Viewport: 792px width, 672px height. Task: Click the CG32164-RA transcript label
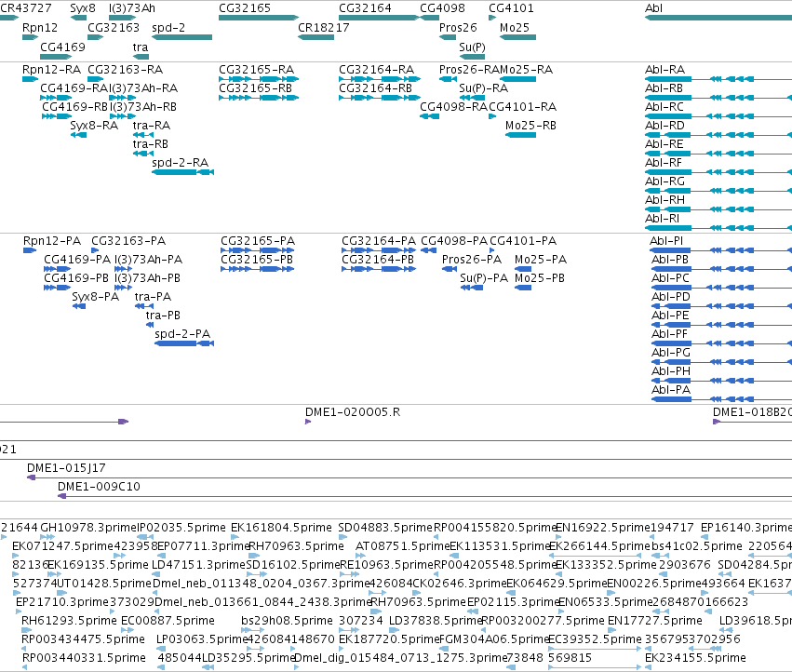[x=376, y=70]
